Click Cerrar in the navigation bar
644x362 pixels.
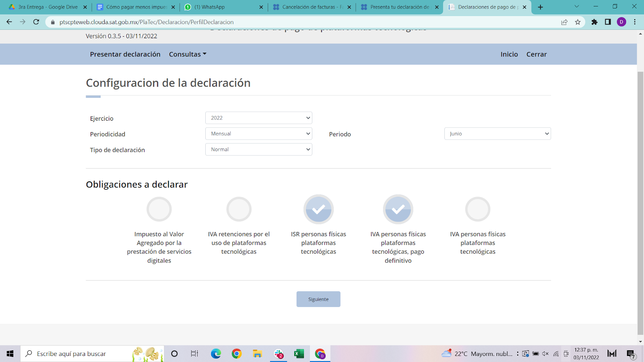536,54
